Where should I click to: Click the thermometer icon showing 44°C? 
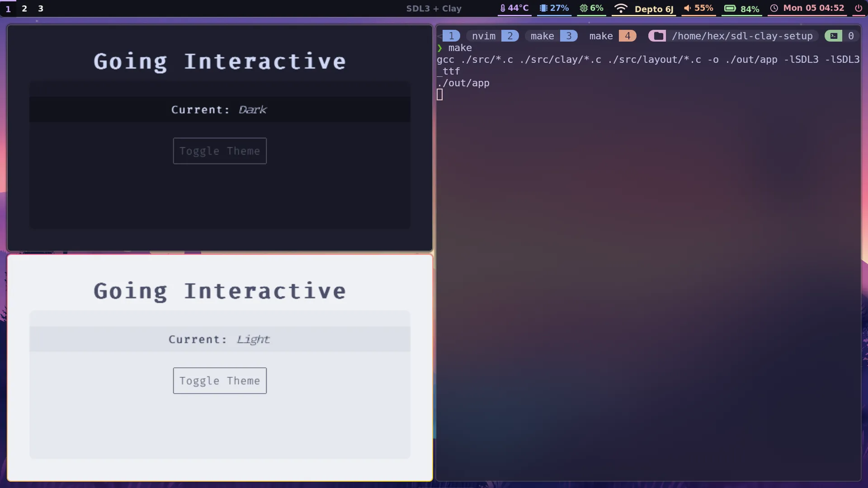pos(503,8)
